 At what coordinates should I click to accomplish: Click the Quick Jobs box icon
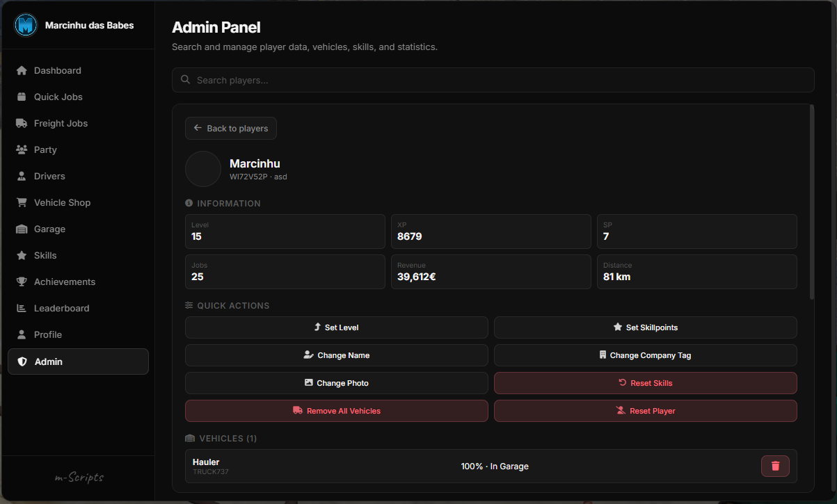[x=22, y=97]
